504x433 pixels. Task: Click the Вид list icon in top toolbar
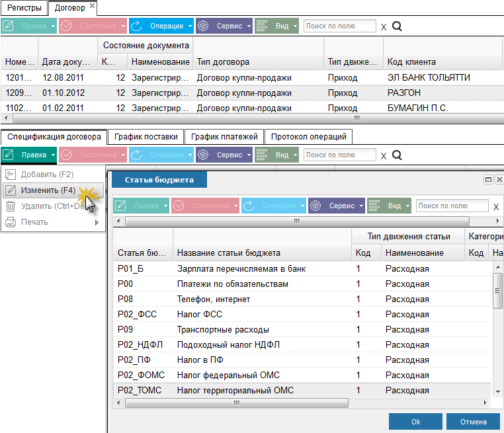pyautogui.click(x=262, y=26)
